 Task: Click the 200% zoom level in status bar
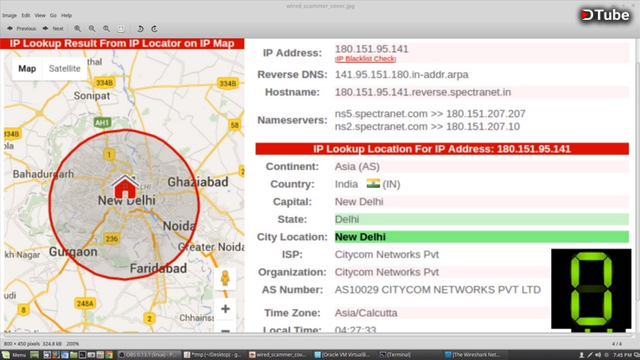(x=73, y=344)
